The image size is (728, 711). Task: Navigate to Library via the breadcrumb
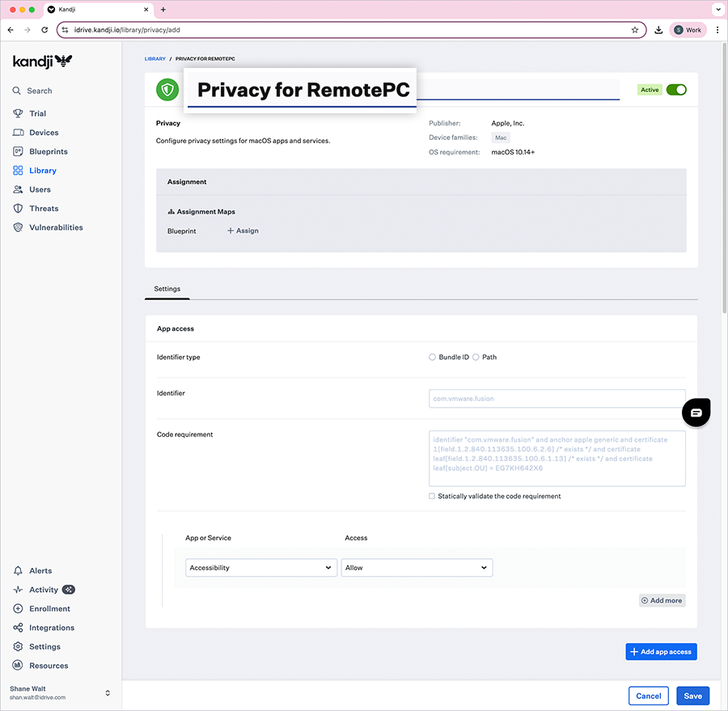pyautogui.click(x=154, y=58)
